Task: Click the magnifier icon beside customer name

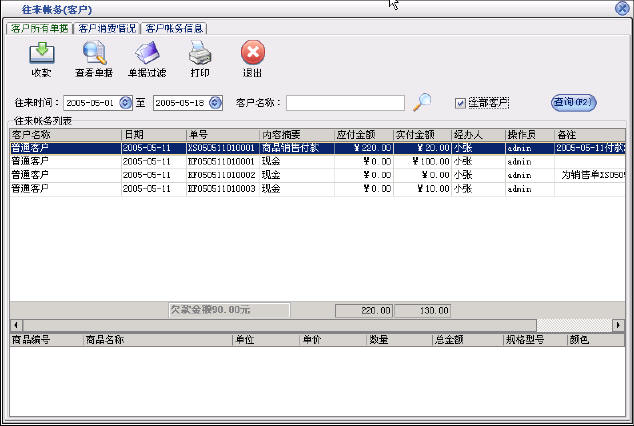Action: pos(423,101)
